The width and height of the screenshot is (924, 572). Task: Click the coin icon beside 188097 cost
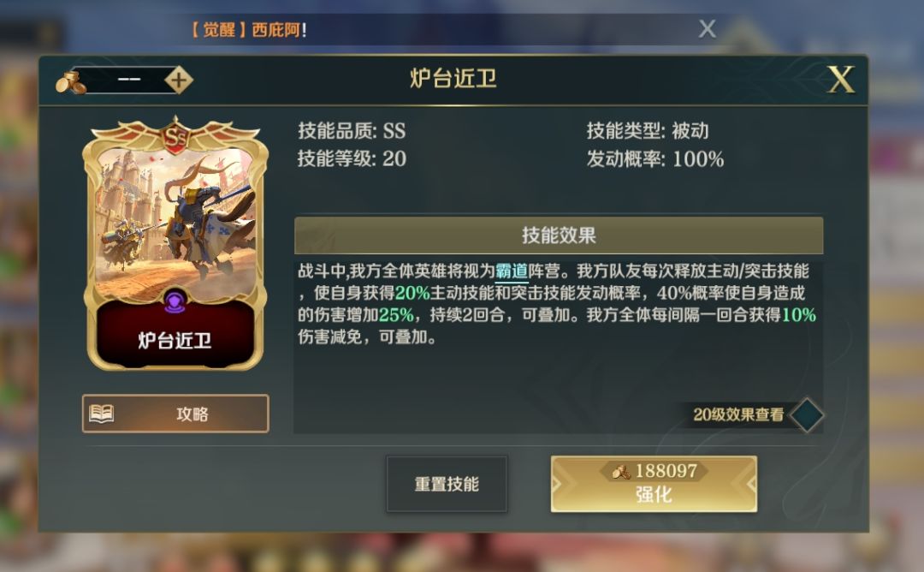point(621,471)
